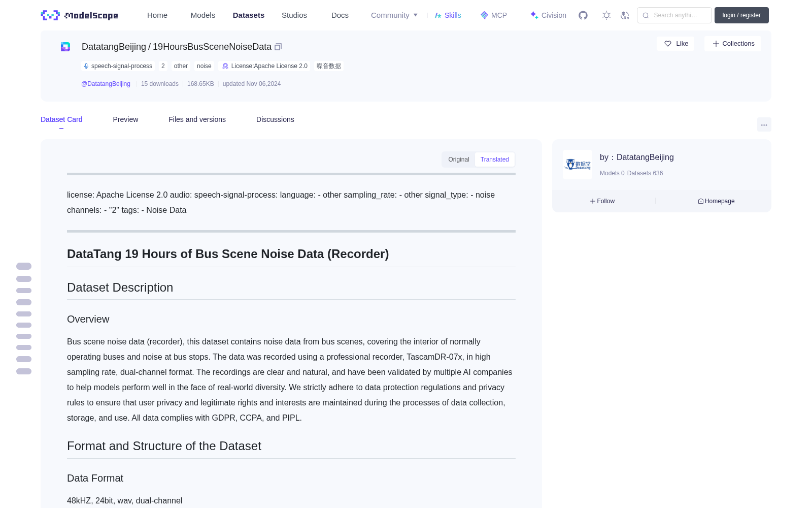812x508 pixels.
Task: Go to Home page
Action: (157, 15)
